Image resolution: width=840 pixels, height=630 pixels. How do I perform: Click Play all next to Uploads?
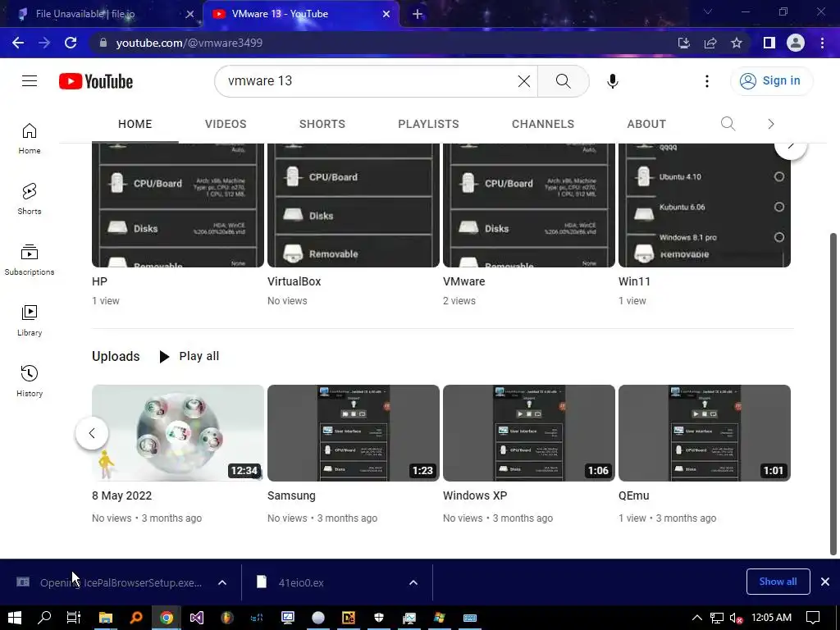[189, 356]
